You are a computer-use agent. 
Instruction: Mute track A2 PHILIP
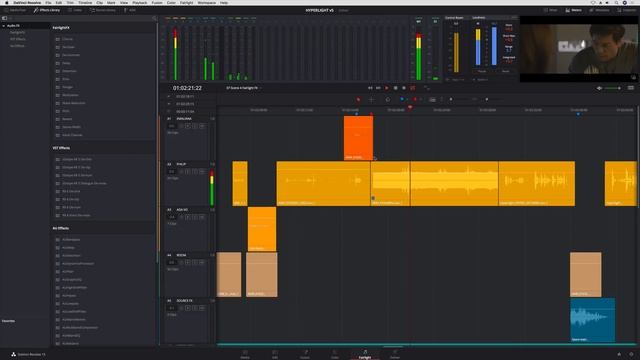(x=202, y=171)
